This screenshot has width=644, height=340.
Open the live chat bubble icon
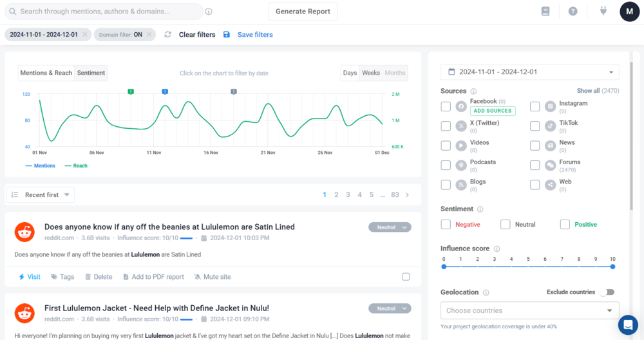pos(628,325)
